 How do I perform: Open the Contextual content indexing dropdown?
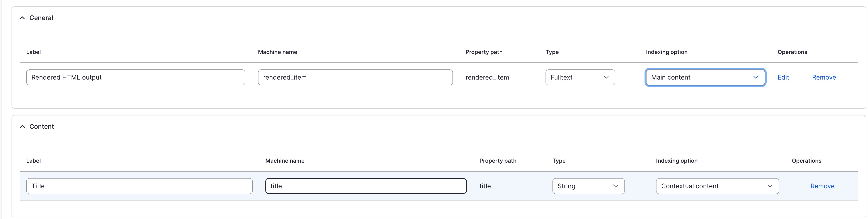click(x=717, y=186)
